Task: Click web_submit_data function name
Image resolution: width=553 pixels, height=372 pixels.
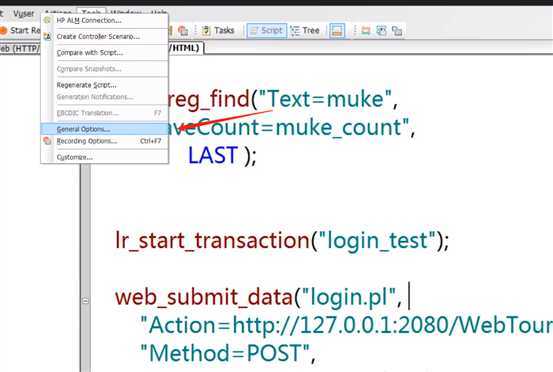Action: (203, 297)
